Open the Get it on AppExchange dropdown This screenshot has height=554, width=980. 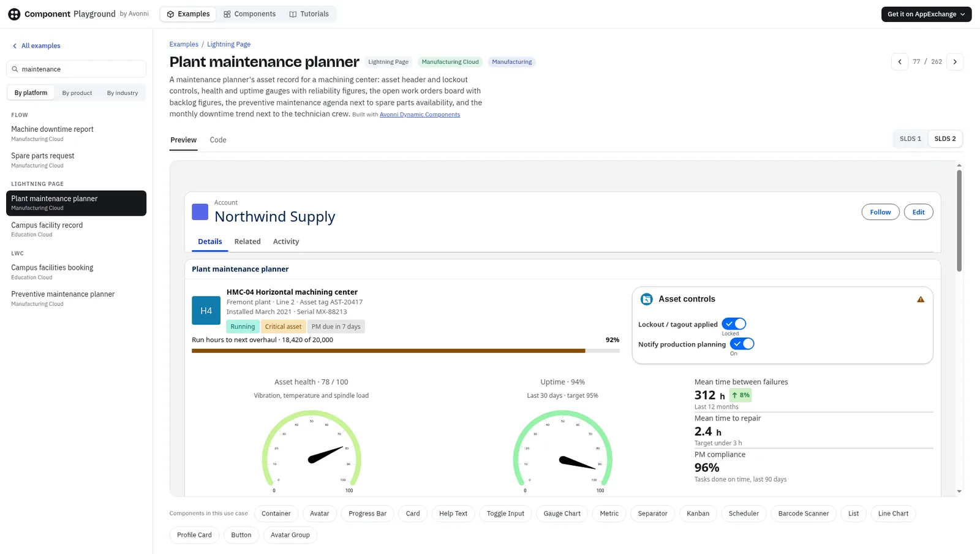click(926, 14)
